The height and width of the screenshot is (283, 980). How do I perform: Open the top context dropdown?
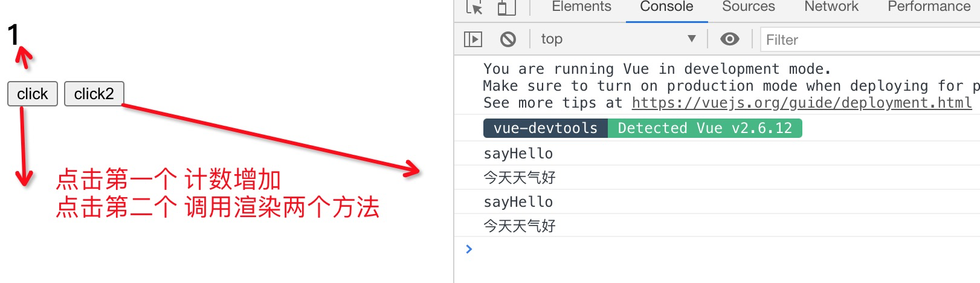618,39
